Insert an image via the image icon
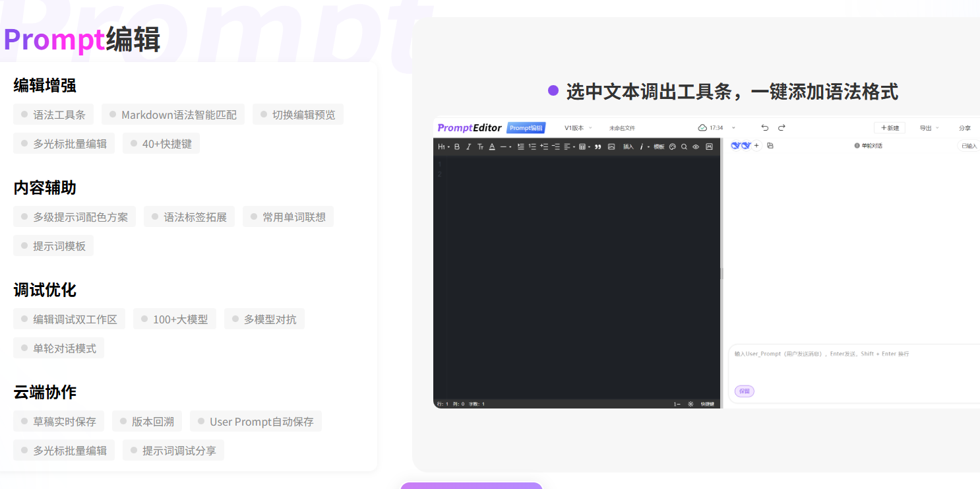980x489 pixels. [x=611, y=147]
